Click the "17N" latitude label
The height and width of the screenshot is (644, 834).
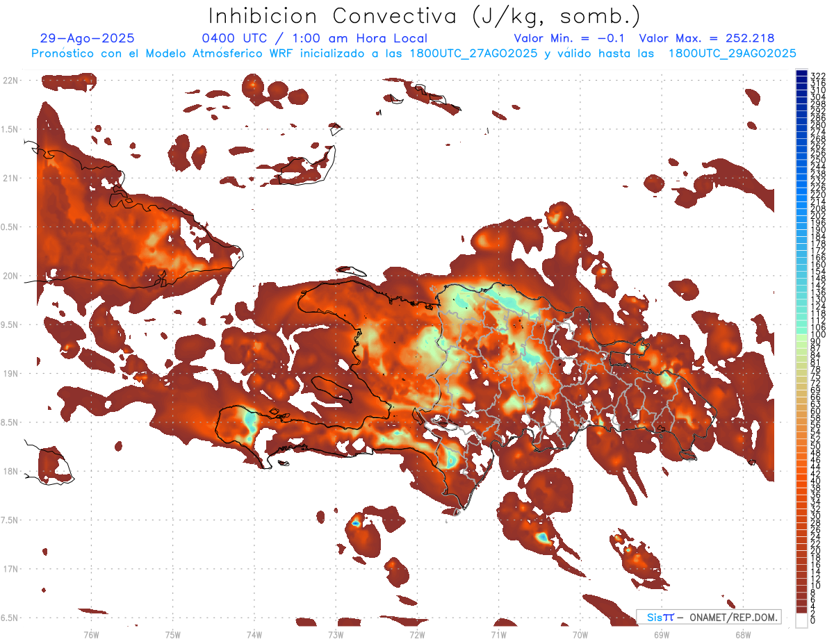click(10, 569)
